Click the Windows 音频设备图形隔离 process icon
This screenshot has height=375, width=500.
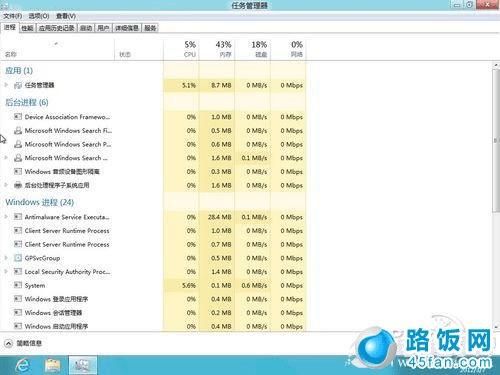(x=18, y=172)
